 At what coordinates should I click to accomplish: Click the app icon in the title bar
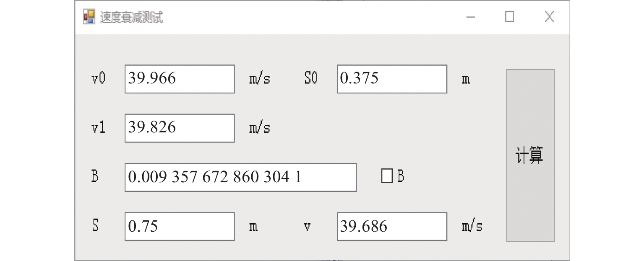tap(89, 17)
